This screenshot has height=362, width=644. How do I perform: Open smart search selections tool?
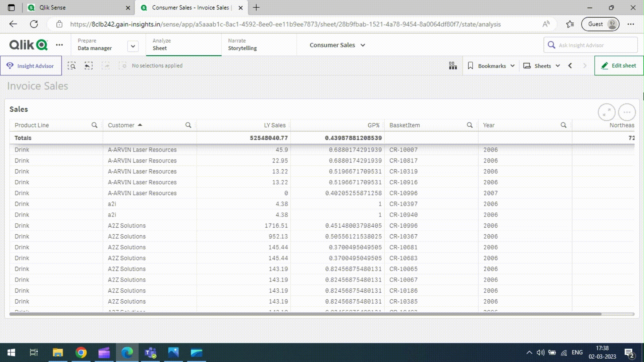(x=71, y=66)
